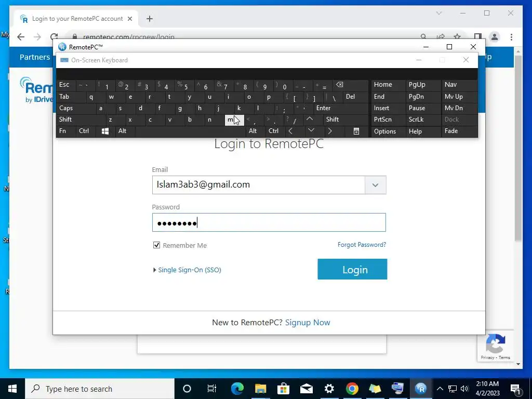
Task: Tap the context menu key on the on-screen keyboard
Action: pos(356,131)
